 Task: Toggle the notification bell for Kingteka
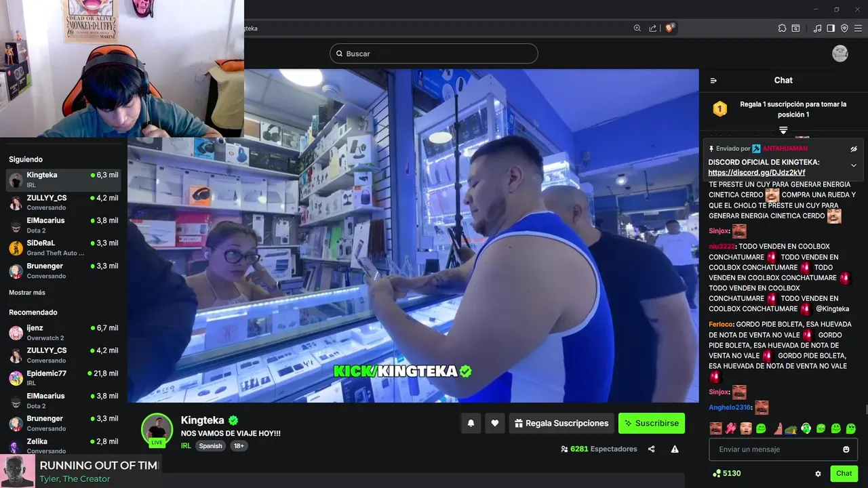[x=471, y=424]
